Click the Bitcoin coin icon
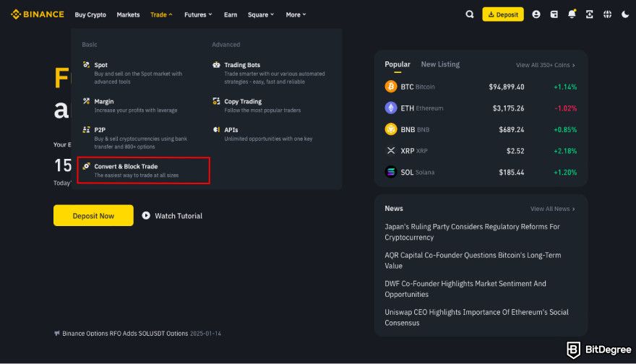 pos(390,87)
